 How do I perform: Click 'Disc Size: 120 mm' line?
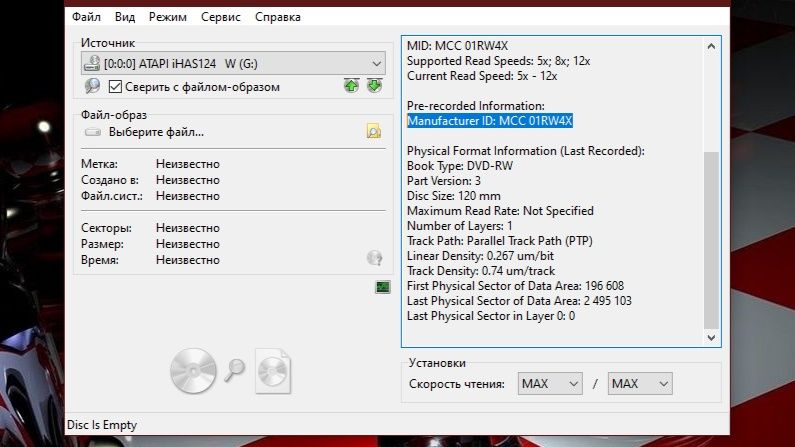[454, 196]
